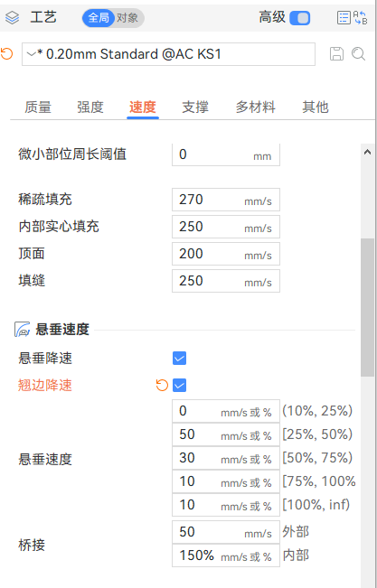Click the compare presets A-B icon
Viewport: 377px width, 588px height.
pyautogui.click(x=360, y=18)
